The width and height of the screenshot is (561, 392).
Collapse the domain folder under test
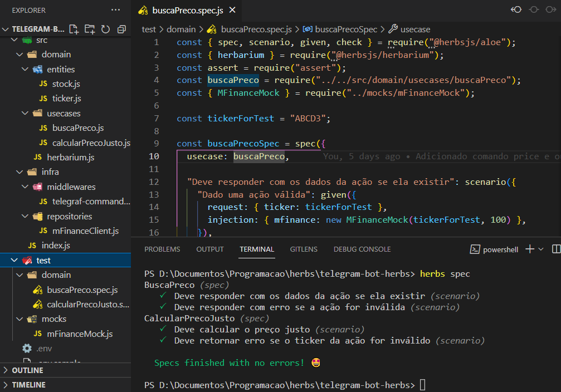pyautogui.click(x=19, y=275)
